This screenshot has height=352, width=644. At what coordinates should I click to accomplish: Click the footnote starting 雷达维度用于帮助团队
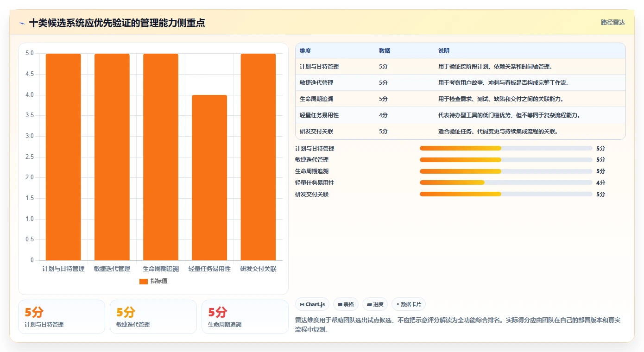tap(458, 324)
